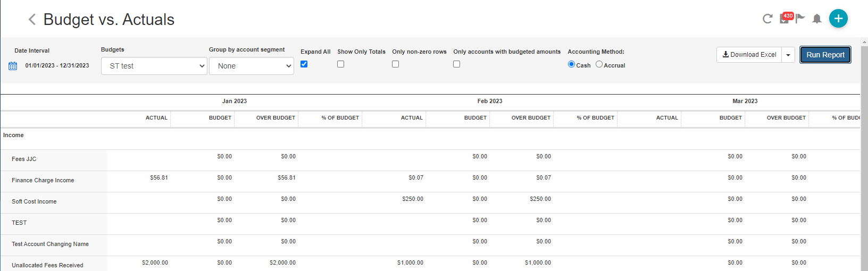Click the BUDGET header under Jan 2023

click(220, 118)
